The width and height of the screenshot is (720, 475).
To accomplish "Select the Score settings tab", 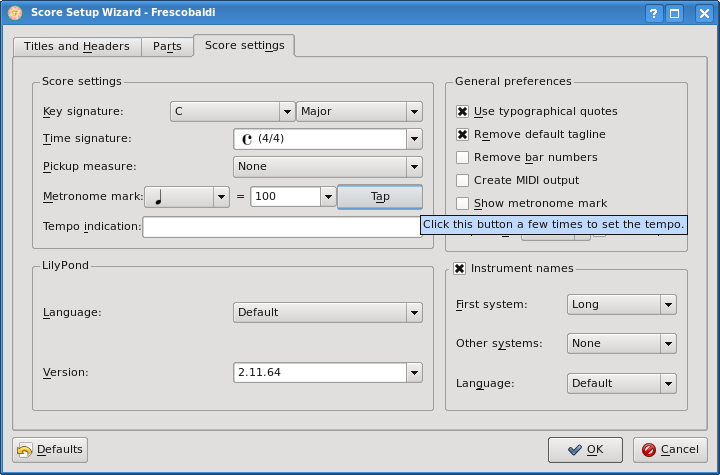I will point(244,45).
